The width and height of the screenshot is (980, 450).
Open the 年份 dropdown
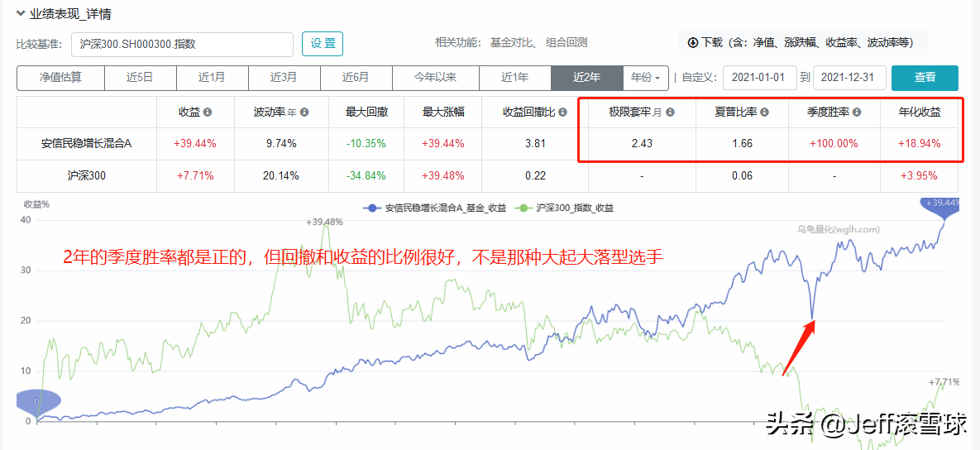tap(646, 78)
